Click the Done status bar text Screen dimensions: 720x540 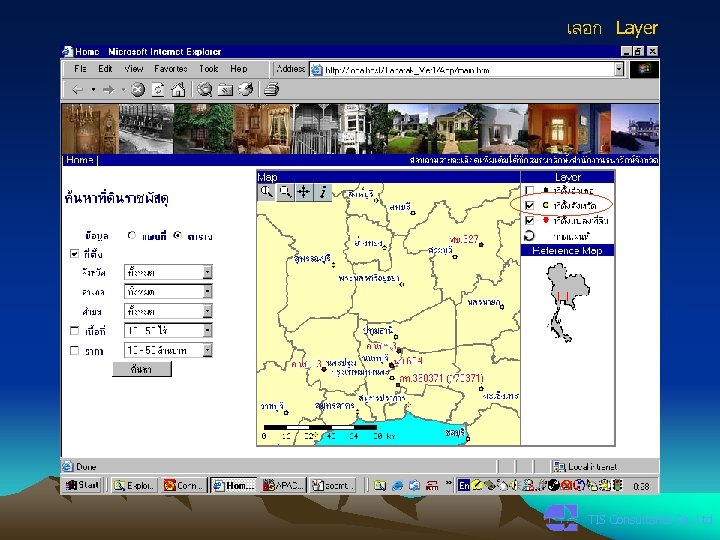click(86, 467)
